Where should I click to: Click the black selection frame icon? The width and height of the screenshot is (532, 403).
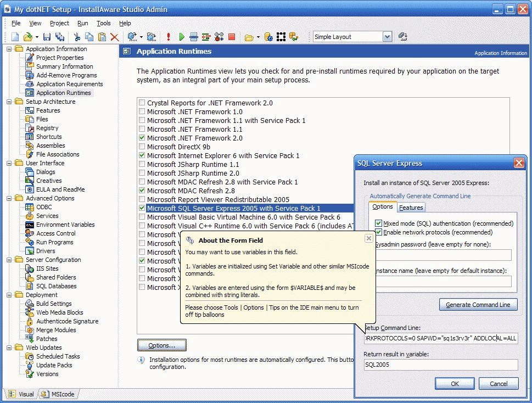[x=281, y=37]
